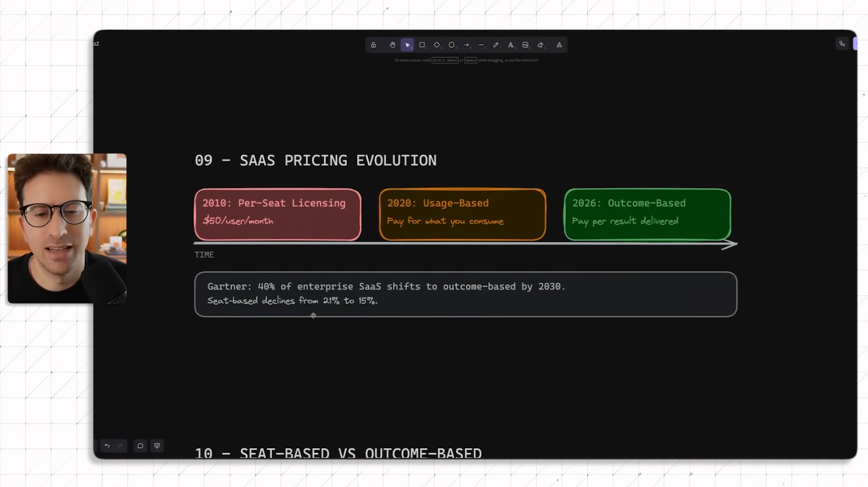Select the green 2026 Outcome-Based box
Viewport: 868px width, 487px height.
(647, 214)
